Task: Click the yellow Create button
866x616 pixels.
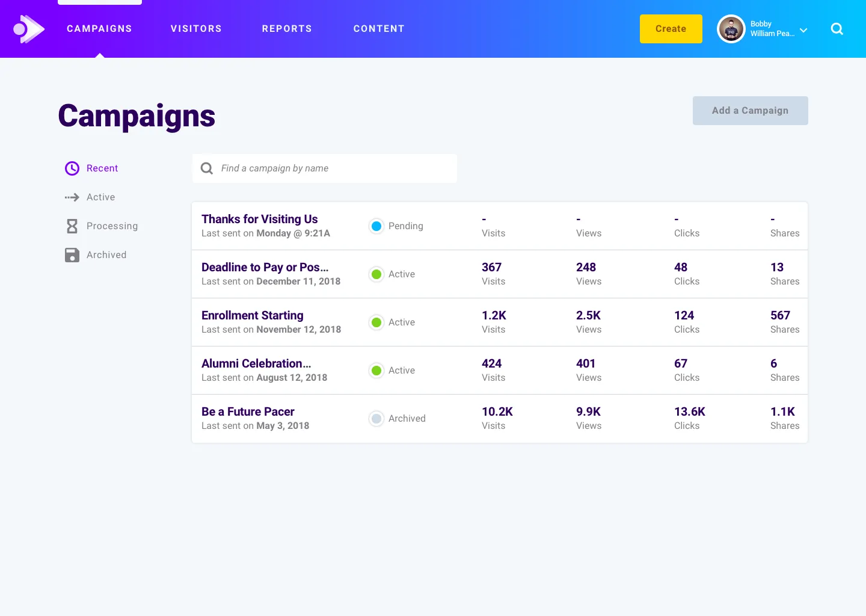Action: pos(671,29)
